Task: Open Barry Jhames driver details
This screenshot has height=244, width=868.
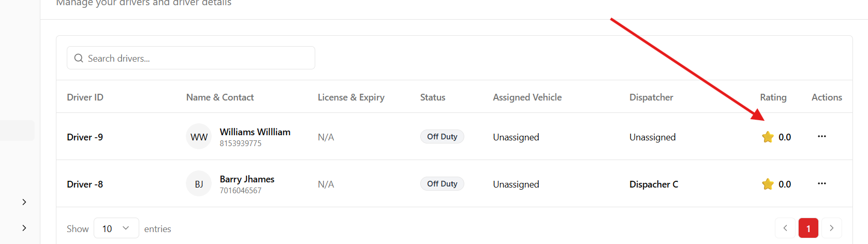Action: (247, 179)
